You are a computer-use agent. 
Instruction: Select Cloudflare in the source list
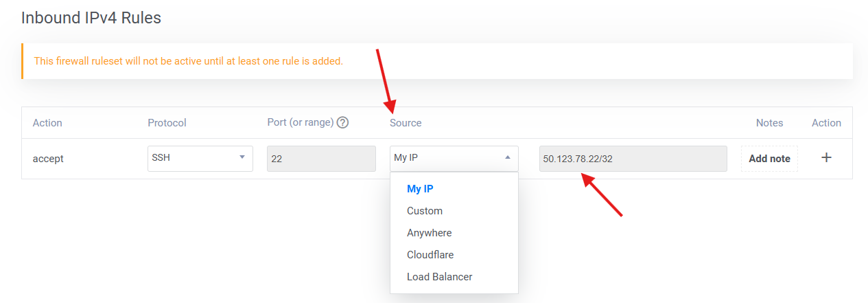click(430, 255)
